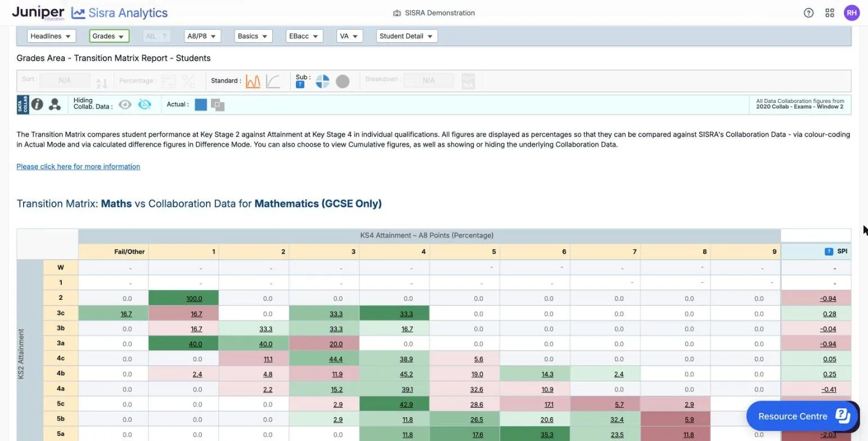
Task: Click the SISRA Demonstration school icon
Action: 397,13
